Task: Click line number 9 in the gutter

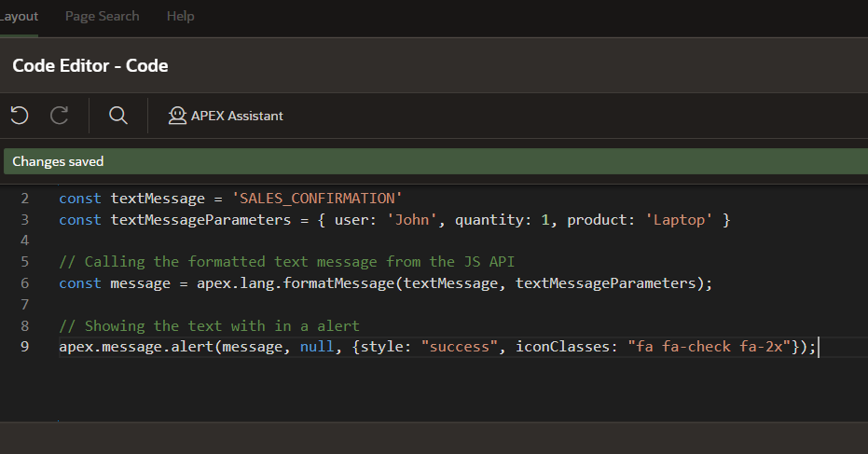Action: pos(25,348)
